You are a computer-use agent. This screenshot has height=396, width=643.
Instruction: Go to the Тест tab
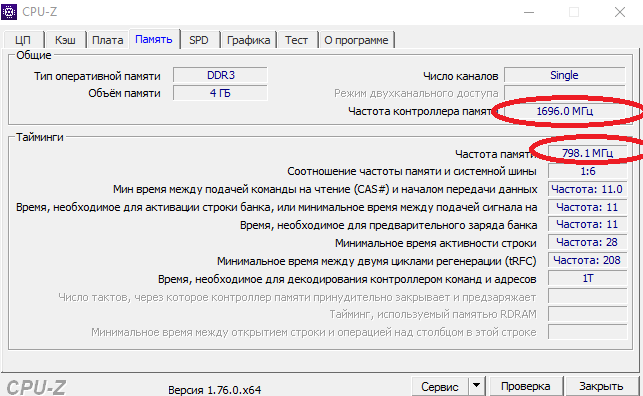tap(296, 40)
